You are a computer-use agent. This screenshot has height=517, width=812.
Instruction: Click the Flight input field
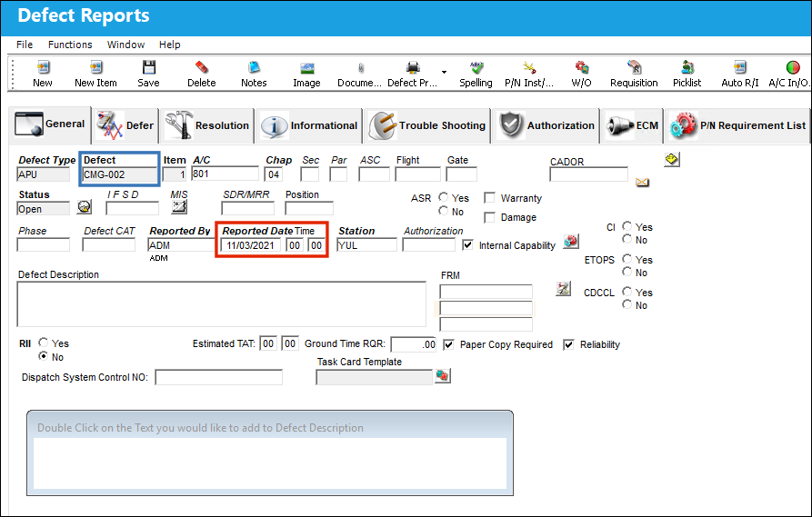417,174
